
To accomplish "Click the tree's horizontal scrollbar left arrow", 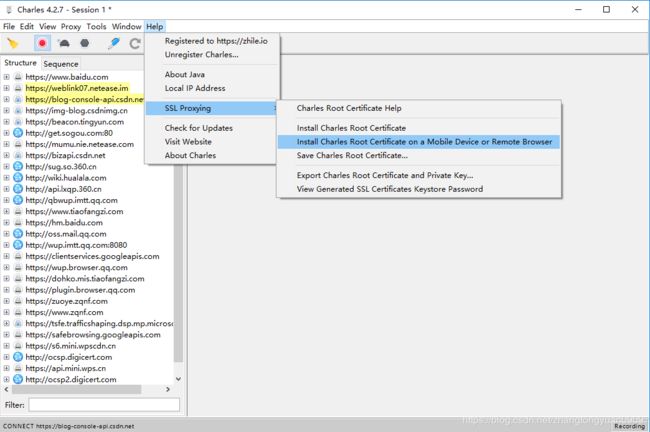I will click(6, 389).
